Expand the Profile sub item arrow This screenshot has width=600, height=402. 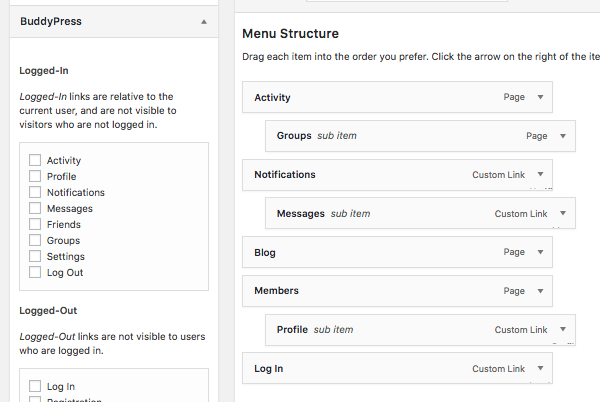(x=564, y=330)
